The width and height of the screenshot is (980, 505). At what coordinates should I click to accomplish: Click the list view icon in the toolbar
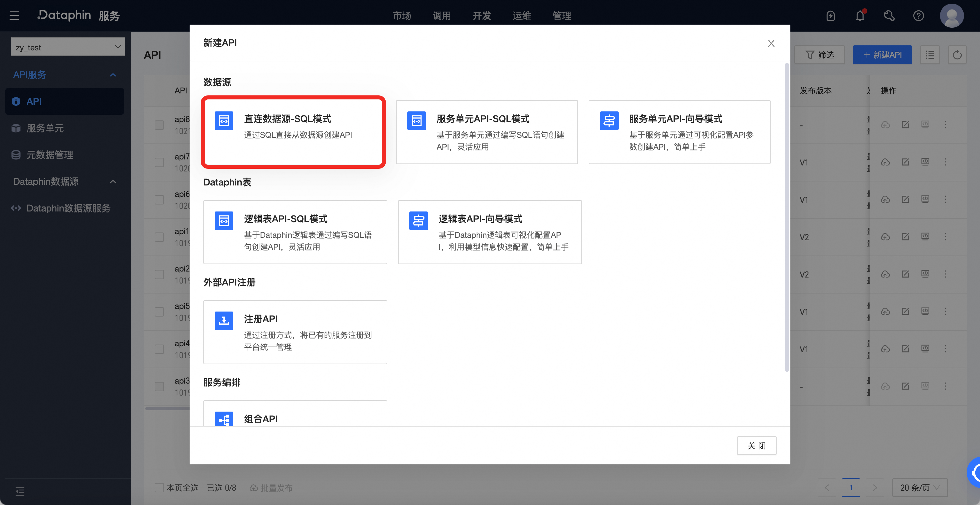point(930,55)
